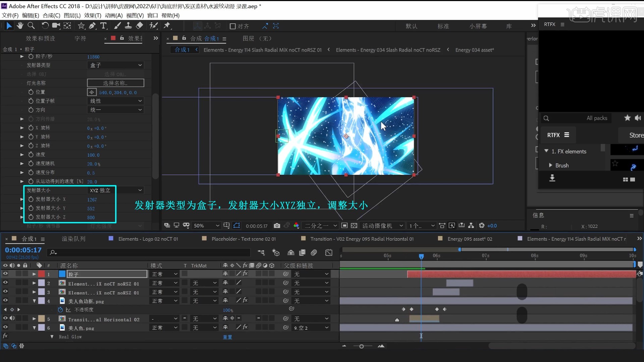Toggle visibility of 美人鱼边框.png layer
This screenshot has height=362, width=644.
tap(5, 301)
